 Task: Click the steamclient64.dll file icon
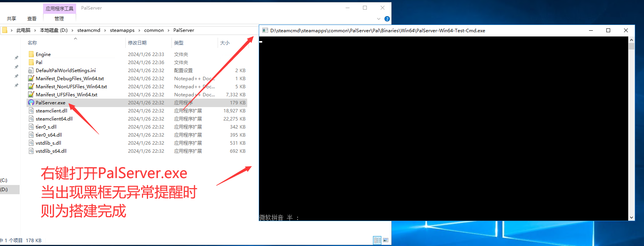click(x=31, y=119)
